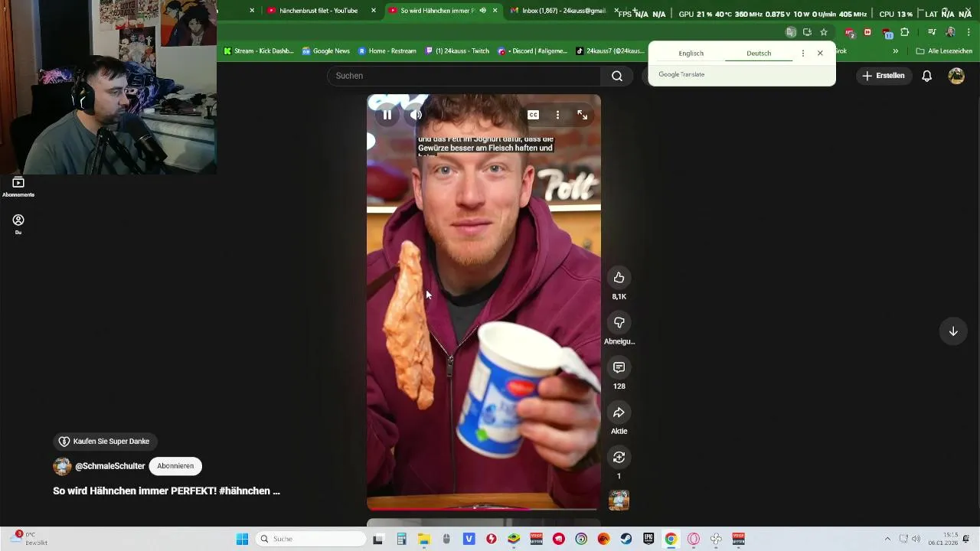Mute the Short with the speaker icon
This screenshot has height=551, width=980.
tap(416, 115)
